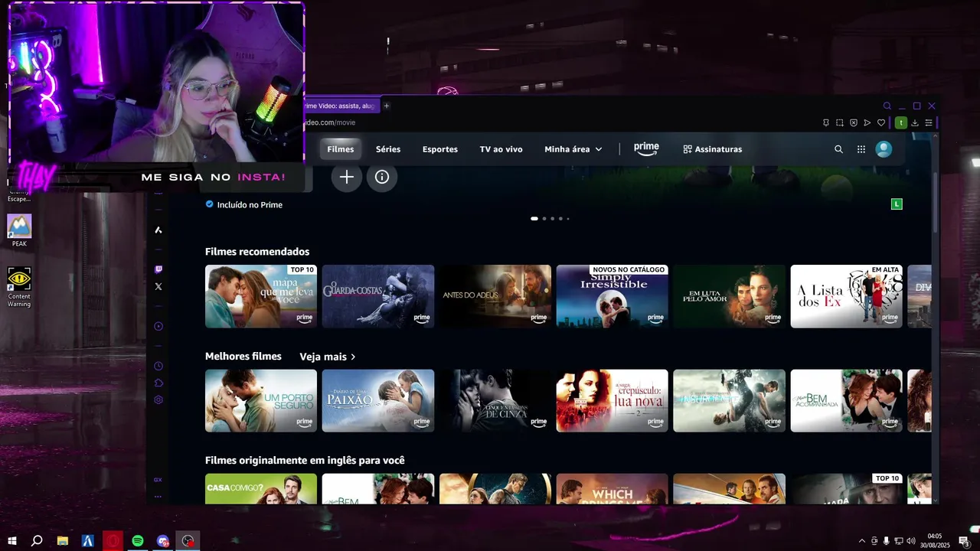The width and height of the screenshot is (980, 551).
Task: Open 'Antes do Adeus' movie thumbnail
Action: tap(495, 296)
